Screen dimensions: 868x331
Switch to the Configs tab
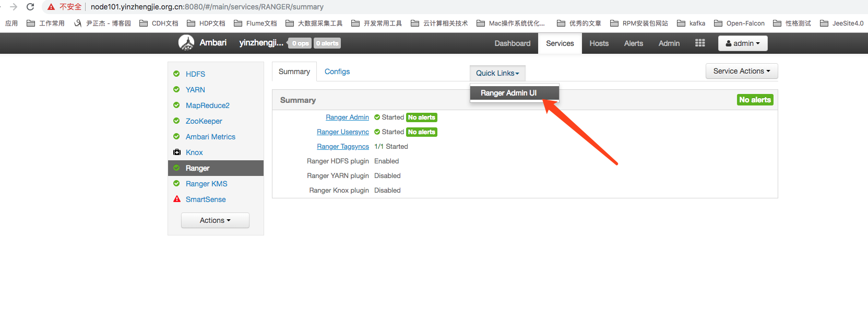pyautogui.click(x=337, y=72)
